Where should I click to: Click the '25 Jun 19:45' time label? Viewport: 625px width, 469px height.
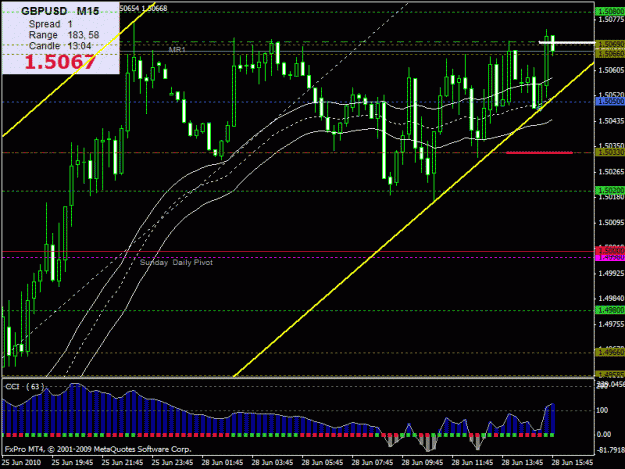73,462
